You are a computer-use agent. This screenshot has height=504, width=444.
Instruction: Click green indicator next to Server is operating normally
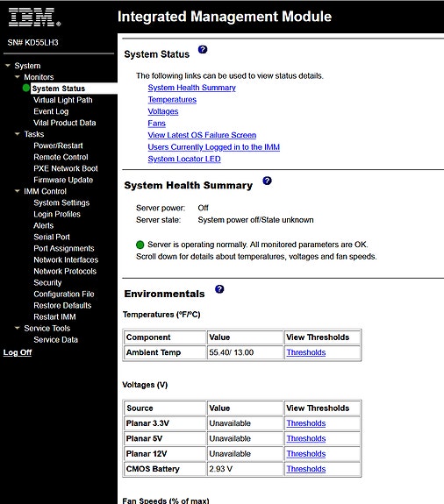[x=140, y=245]
